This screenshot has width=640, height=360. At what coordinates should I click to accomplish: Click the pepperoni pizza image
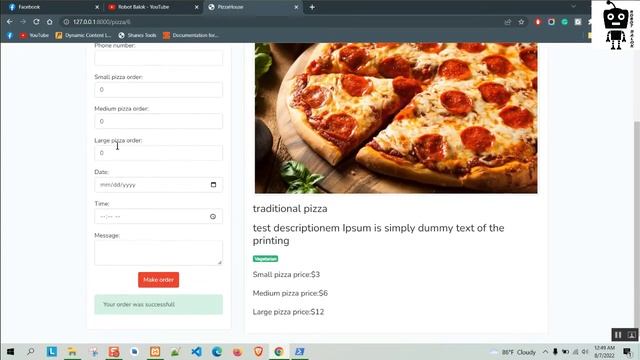[396, 118]
